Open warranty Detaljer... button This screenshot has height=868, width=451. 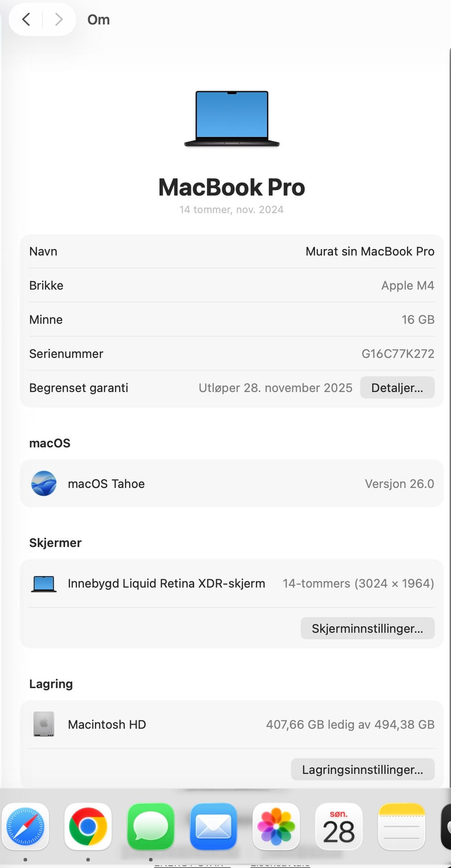click(x=397, y=388)
